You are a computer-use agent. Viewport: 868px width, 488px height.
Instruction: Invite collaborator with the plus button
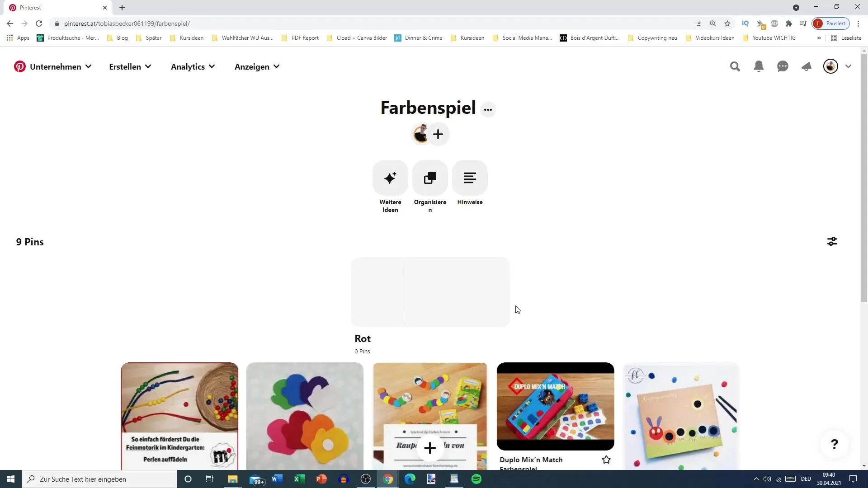point(438,134)
